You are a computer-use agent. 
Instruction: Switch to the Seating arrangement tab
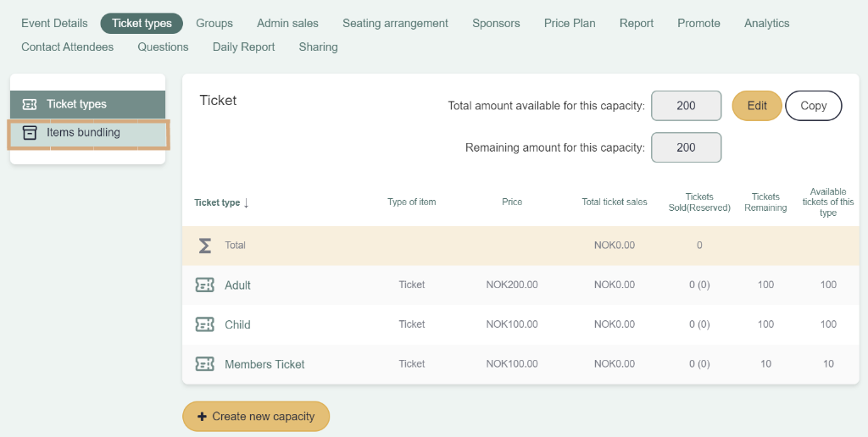(x=395, y=23)
